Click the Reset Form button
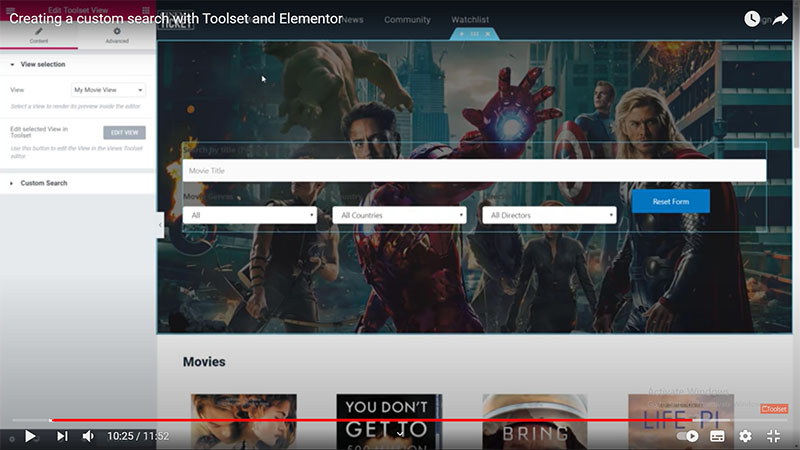This screenshot has width=800, height=450. [670, 202]
